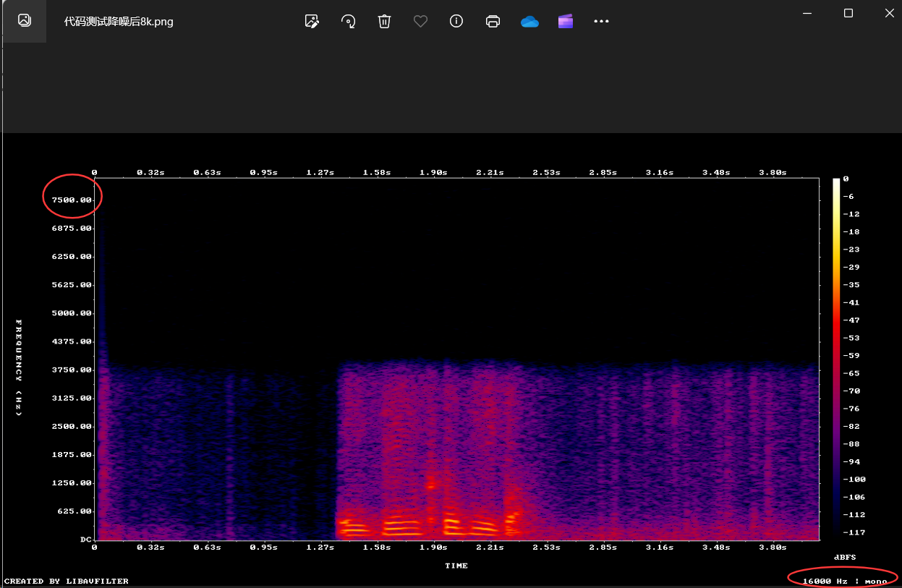The image size is (902, 588).
Task: Click the 2.53s mark on bottom time axis
Action: tap(546, 547)
